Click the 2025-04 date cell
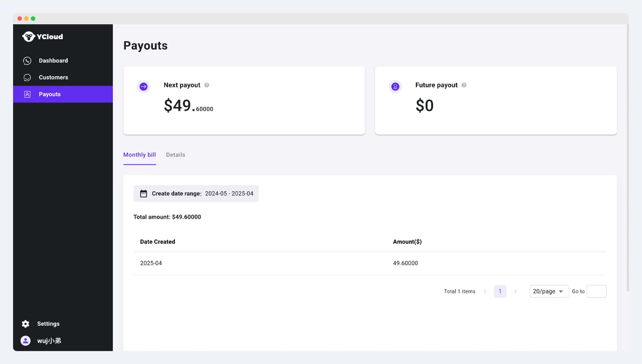Viewport: 642px width, 364px height. point(151,263)
